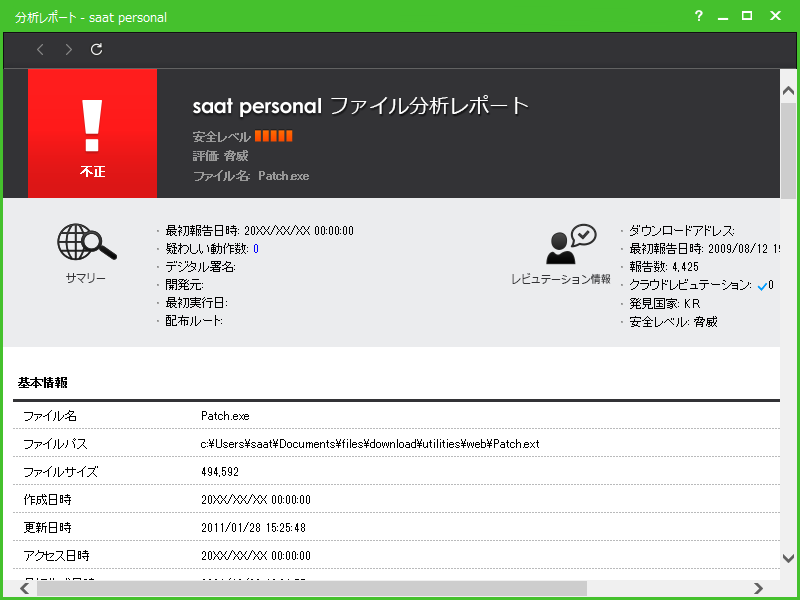The height and width of the screenshot is (600, 800).
Task: Click the 開発元 entry
Action: point(184,285)
